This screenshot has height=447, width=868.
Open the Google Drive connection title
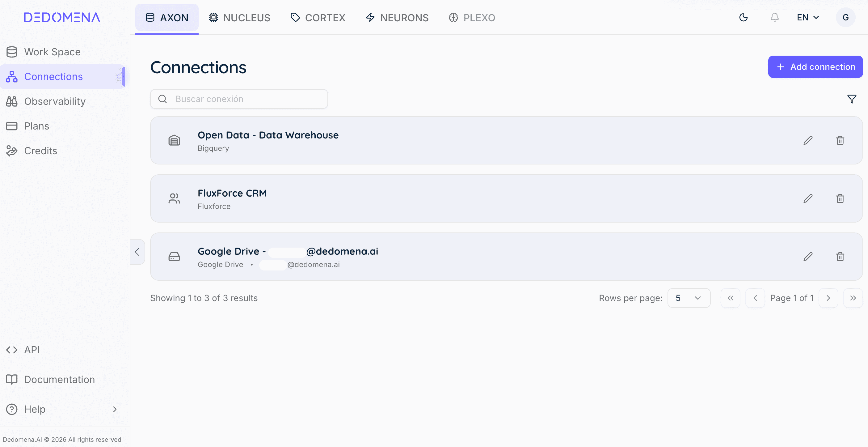point(288,251)
